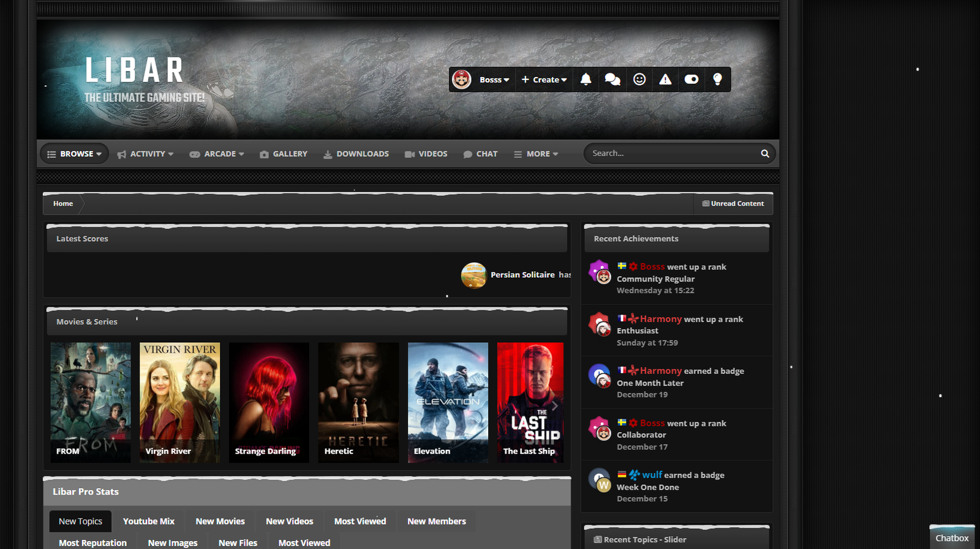
Task: Open the messages inbox icon
Action: tap(612, 80)
